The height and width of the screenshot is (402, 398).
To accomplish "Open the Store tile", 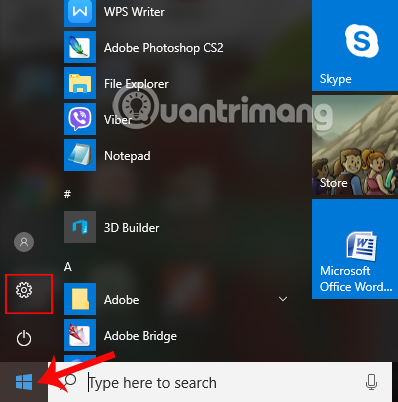I will point(355,145).
